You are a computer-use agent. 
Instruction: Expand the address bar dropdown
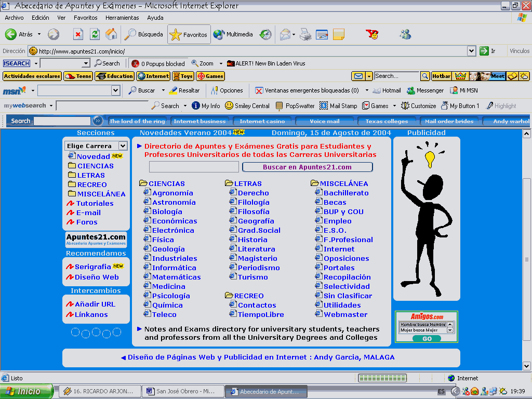point(471,51)
